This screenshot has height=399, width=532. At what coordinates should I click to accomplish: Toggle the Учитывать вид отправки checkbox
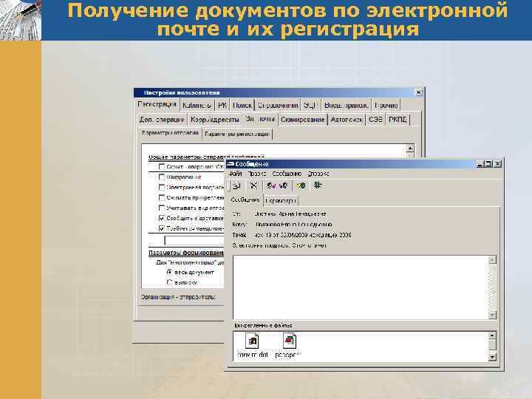point(162,208)
